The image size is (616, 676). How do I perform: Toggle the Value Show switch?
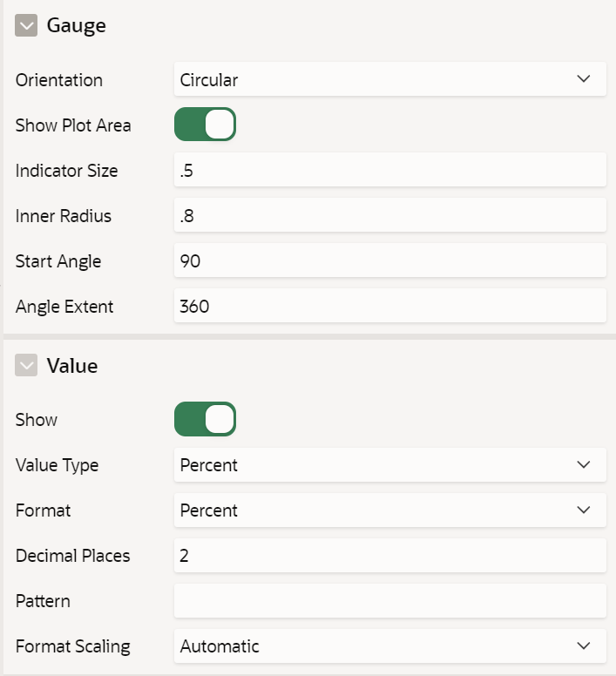[205, 419]
